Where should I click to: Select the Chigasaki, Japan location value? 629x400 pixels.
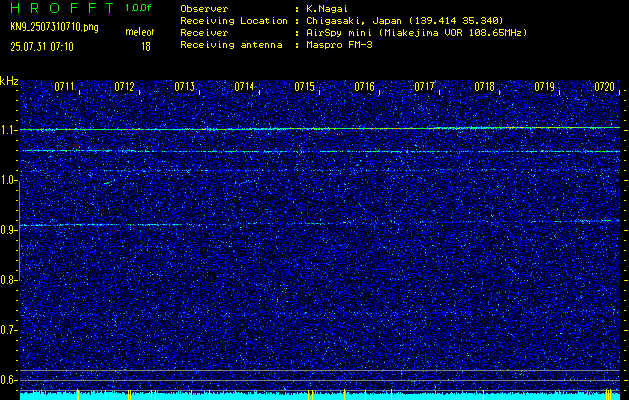[405, 21]
